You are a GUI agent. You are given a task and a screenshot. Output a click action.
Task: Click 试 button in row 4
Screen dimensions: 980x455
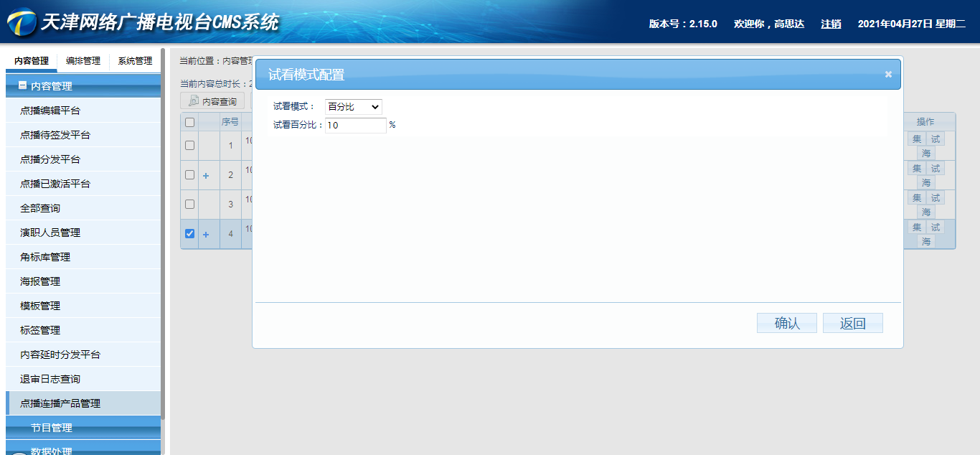pos(936,227)
